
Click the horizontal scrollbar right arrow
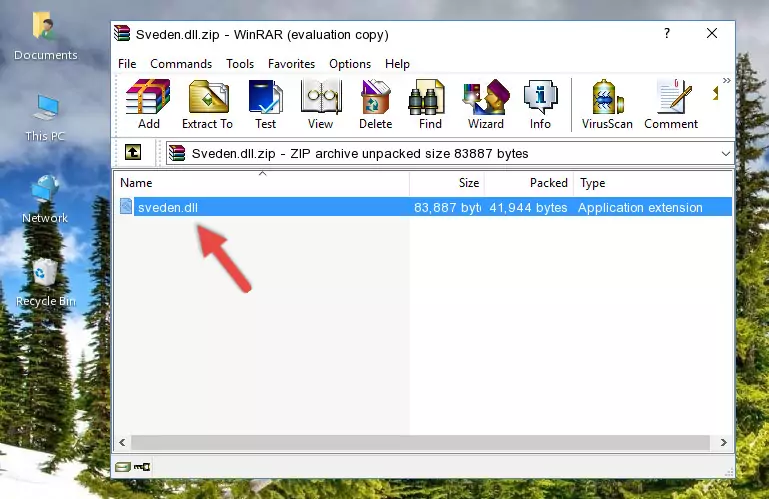click(x=723, y=443)
